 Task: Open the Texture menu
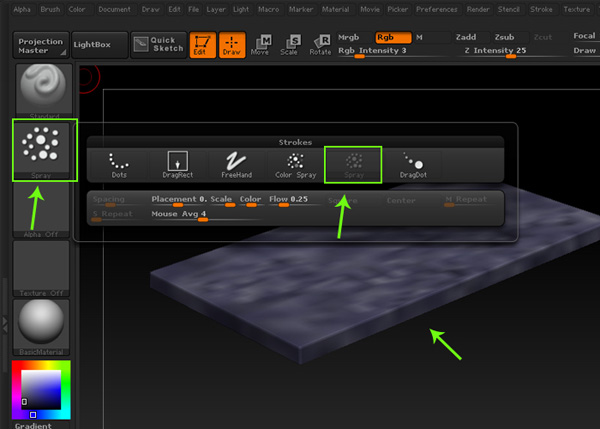click(x=577, y=10)
